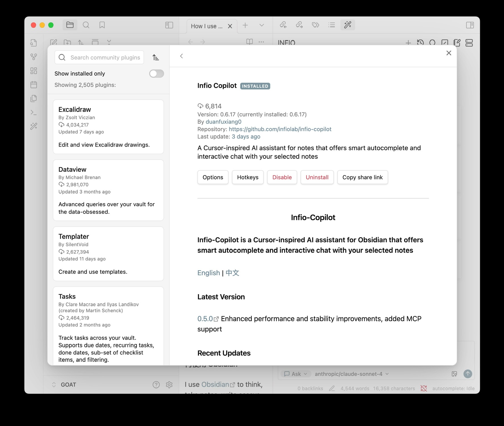Change plugin list sort order icon
The image size is (504, 426).
point(156,57)
